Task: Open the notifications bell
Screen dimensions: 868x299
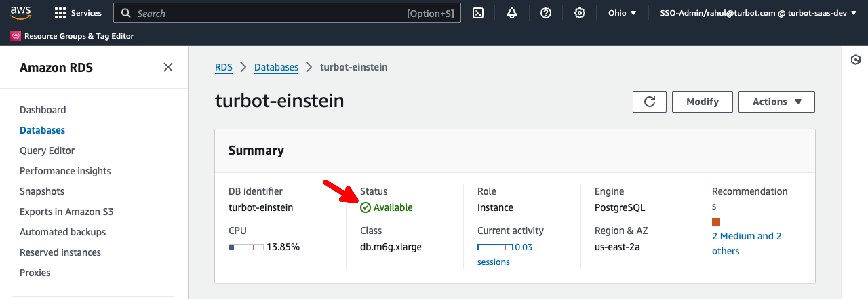Action: pos(512,13)
